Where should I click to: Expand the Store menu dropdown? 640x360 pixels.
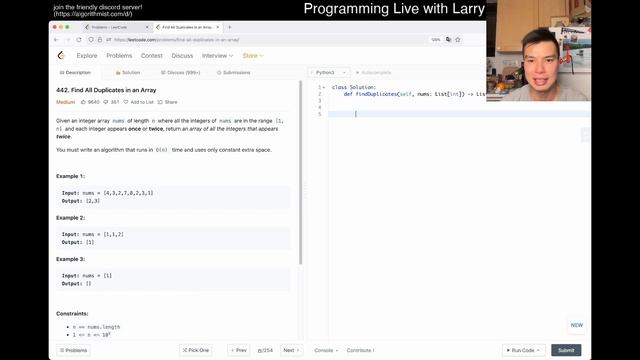pyautogui.click(x=253, y=56)
